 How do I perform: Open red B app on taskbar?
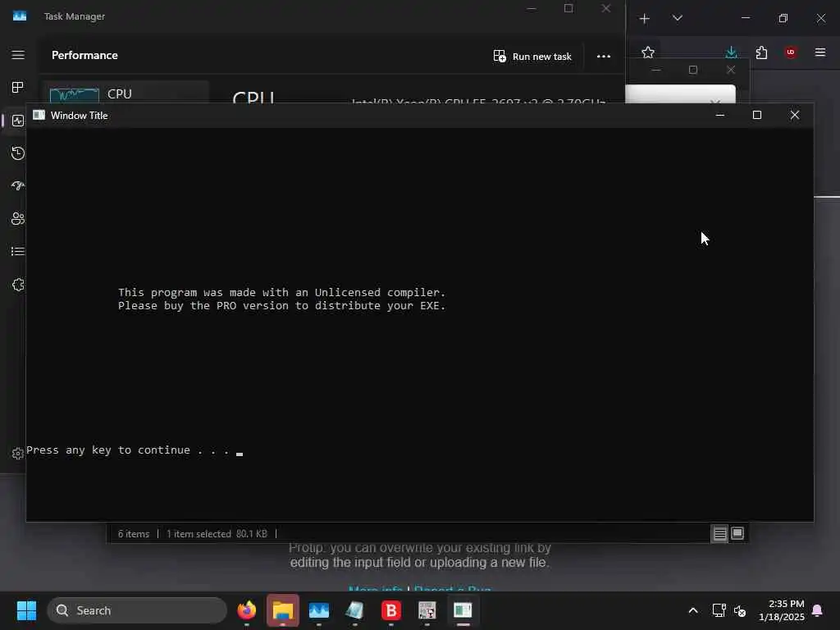[391, 610]
